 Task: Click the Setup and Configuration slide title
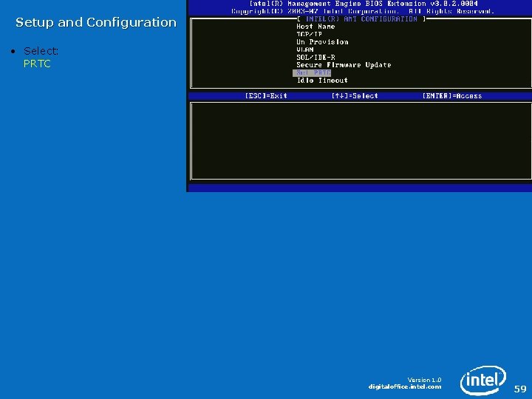point(96,22)
